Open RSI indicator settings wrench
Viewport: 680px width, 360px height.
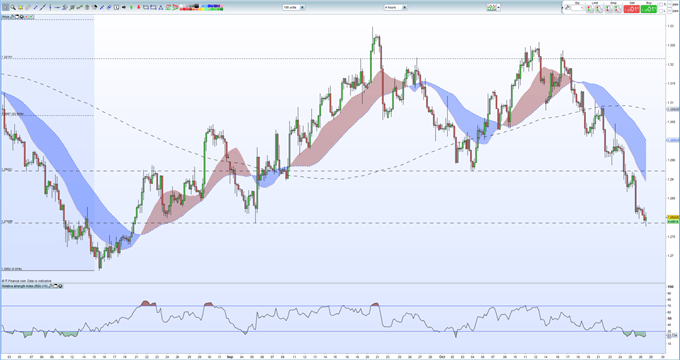click(x=50, y=286)
